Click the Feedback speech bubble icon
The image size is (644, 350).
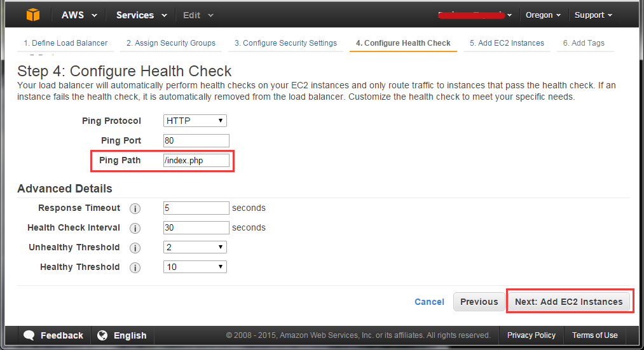29,335
